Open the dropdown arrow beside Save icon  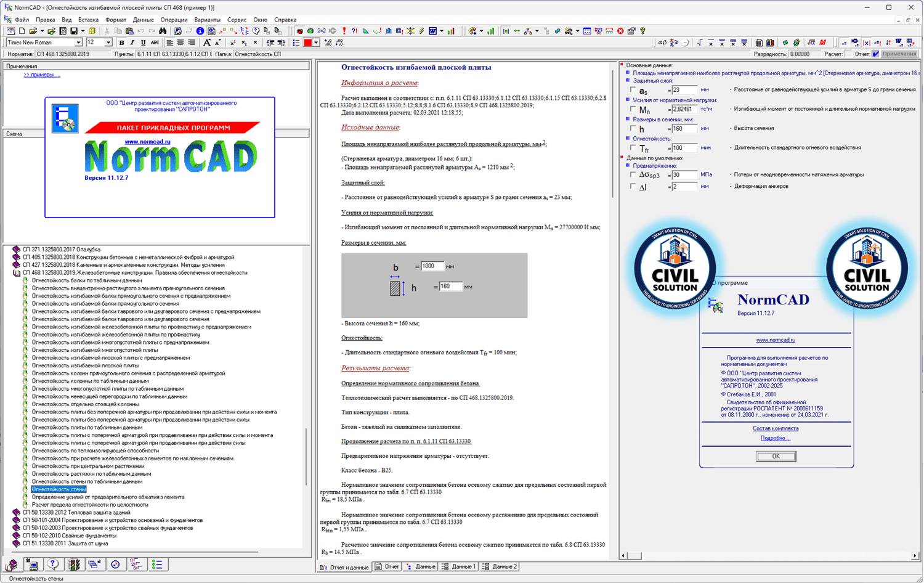83,31
